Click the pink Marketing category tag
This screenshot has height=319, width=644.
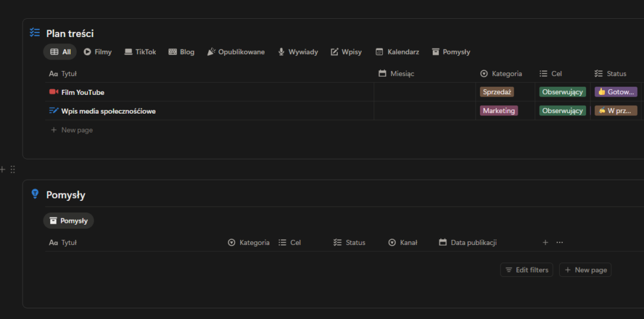pos(499,111)
